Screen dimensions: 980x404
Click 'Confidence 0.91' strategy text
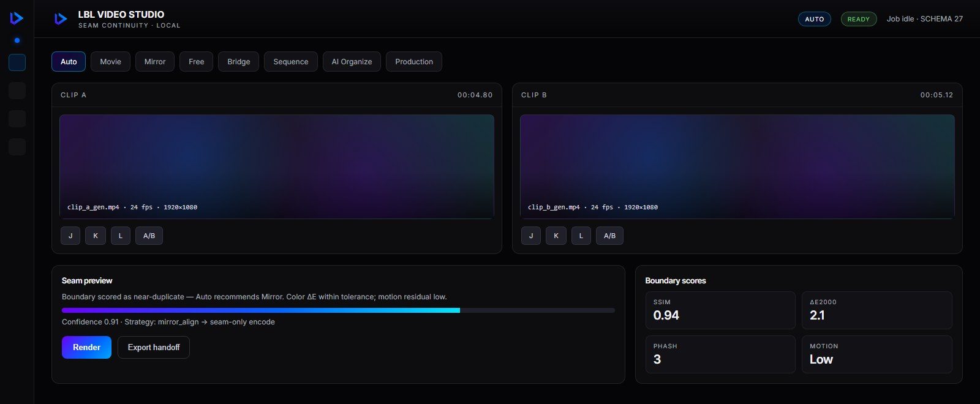point(168,322)
